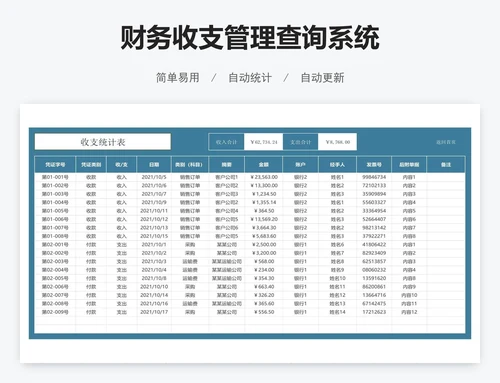
Task: Click date cell 2021/10/17
Action: click(x=154, y=312)
